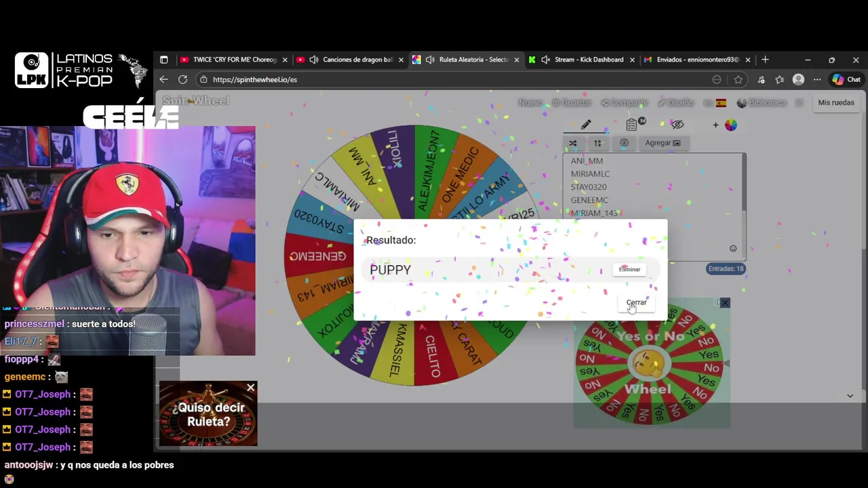868x488 pixels.
Task: Click Compartir to share the wheel
Action: pos(625,103)
